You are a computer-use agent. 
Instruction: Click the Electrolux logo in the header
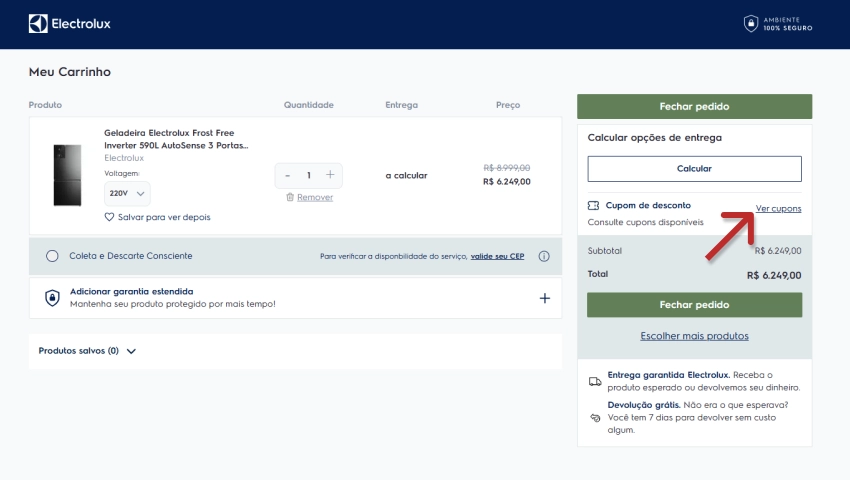(x=69, y=24)
